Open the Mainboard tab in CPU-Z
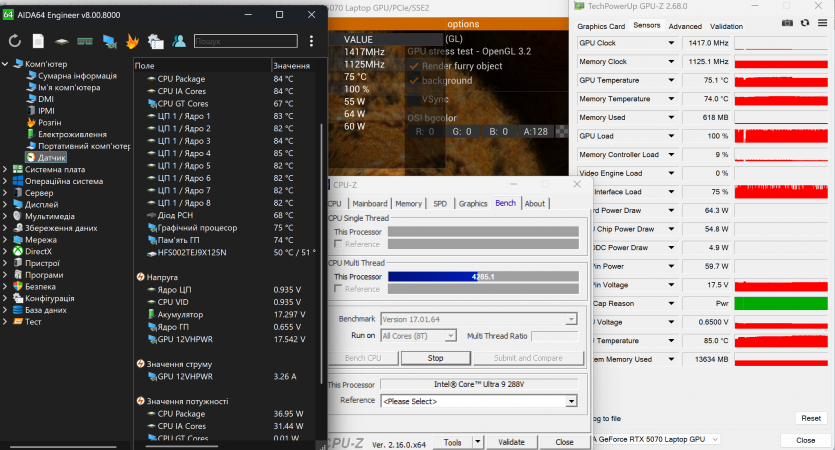835x450 pixels. click(369, 203)
